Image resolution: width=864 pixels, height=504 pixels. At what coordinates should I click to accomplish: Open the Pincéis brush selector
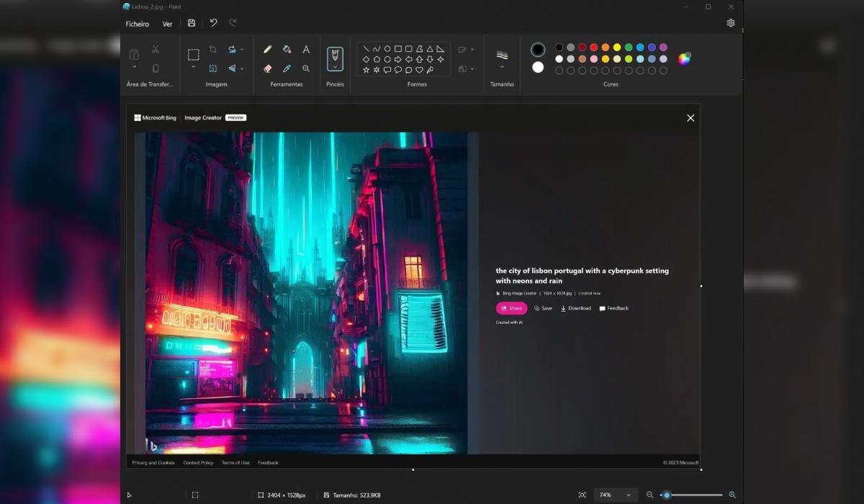[334, 58]
